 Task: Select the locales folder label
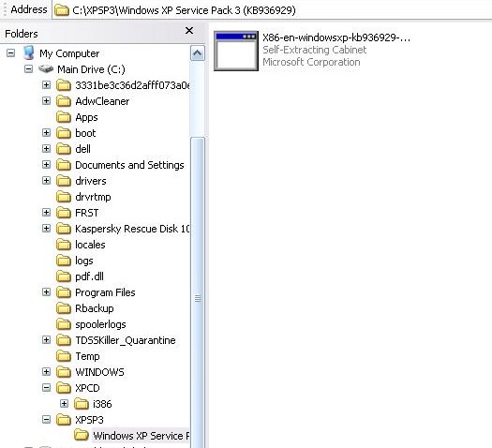coord(90,245)
